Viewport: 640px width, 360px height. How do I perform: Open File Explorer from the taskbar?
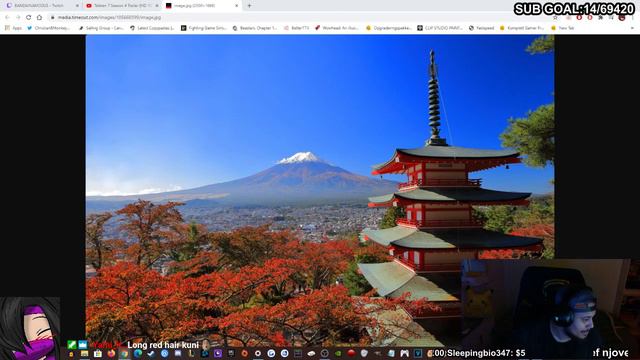(84, 353)
